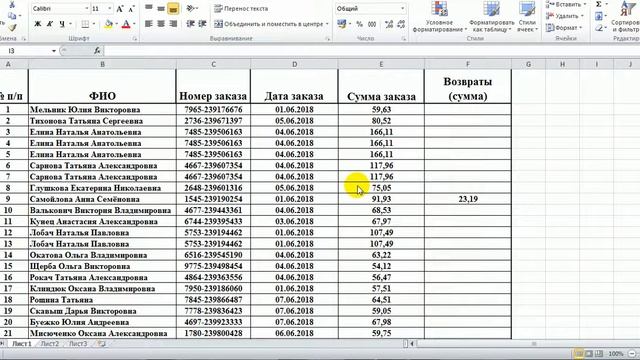Click the accounting number format icon
Viewport: 640px width, 360px height.
point(342,24)
